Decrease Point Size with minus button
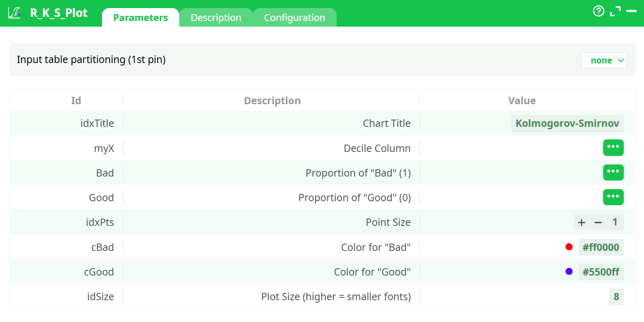Viewport: 644px width, 322px height. click(598, 222)
